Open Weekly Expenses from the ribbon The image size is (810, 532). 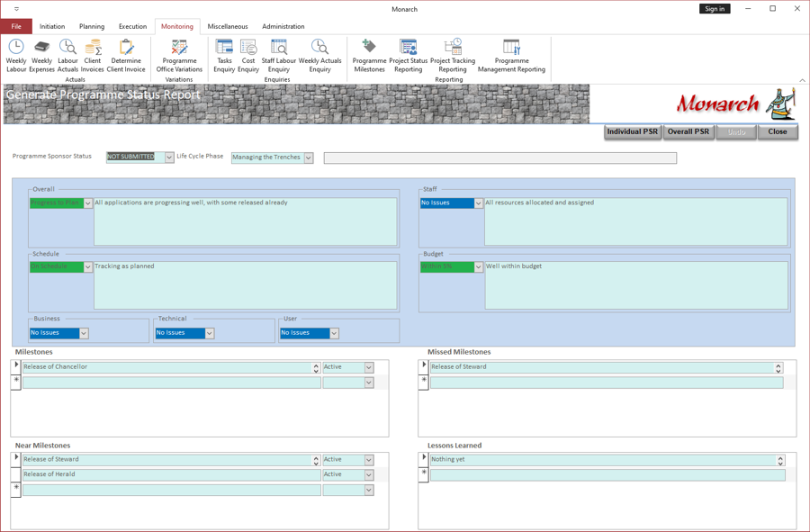tap(41, 55)
